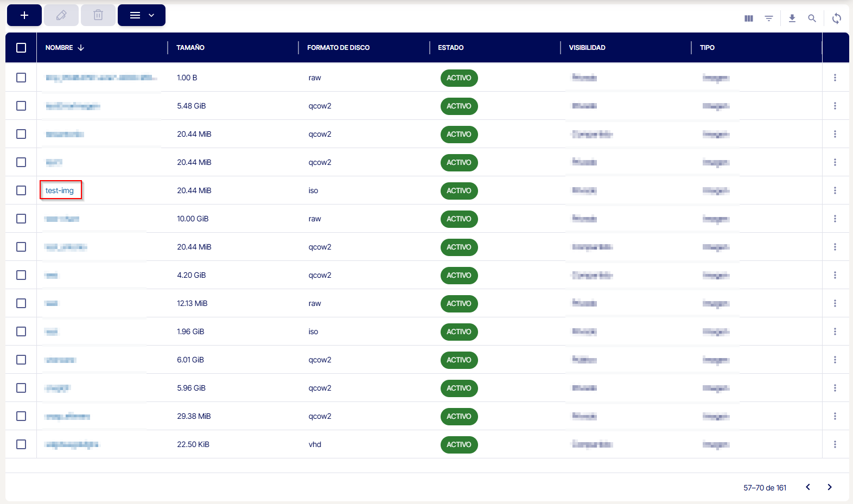Screen dimensions: 853x504
Task: Open row menu for 1.00 B image
Action: coord(835,78)
